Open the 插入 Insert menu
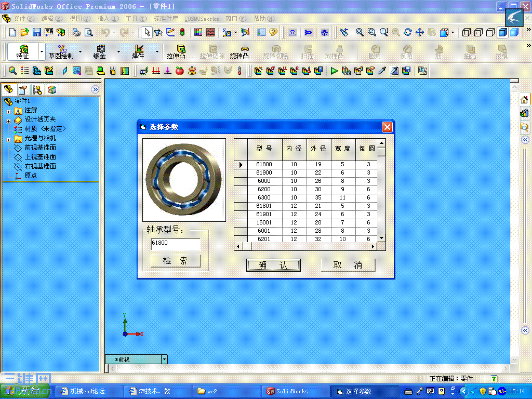 click(x=108, y=19)
